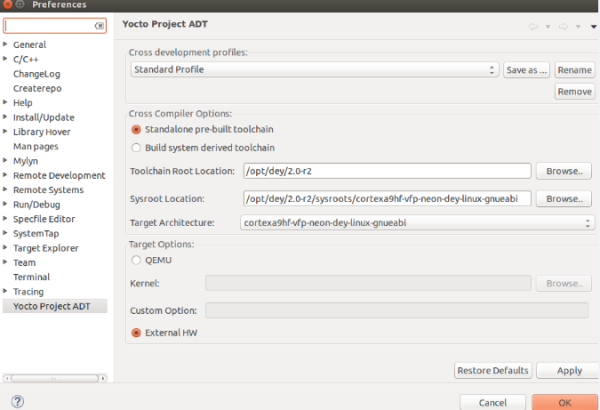This screenshot has width=600, height=410.
Task: Expand the Tracing node
Action: coord(5,291)
